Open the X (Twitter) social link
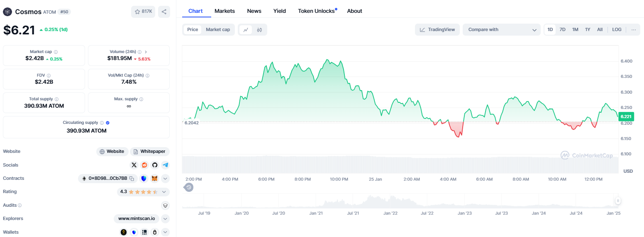The image size is (644, 237). tap(134, 165)
